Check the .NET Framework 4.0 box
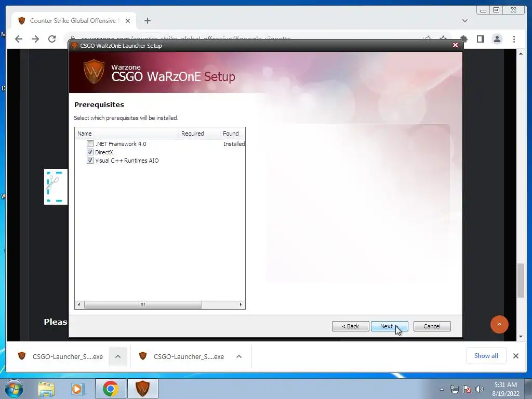 90,144
